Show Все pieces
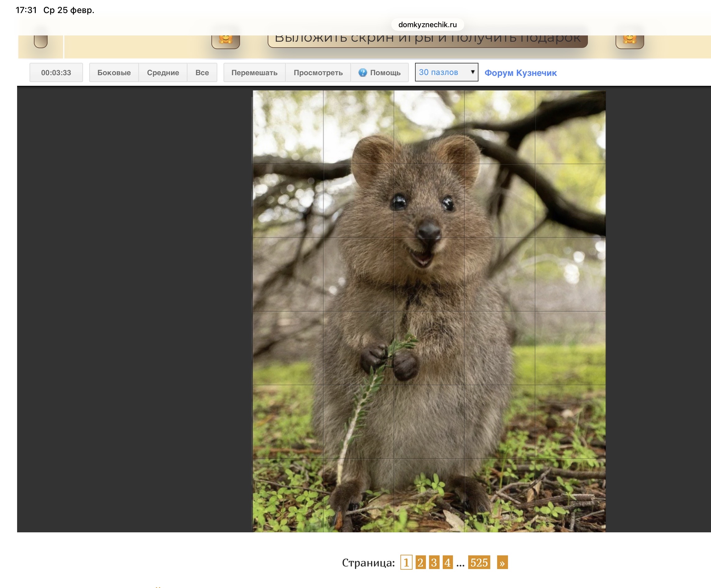Image resolution: width=711 pixels, height=588 pixels. tap(202, 72)
